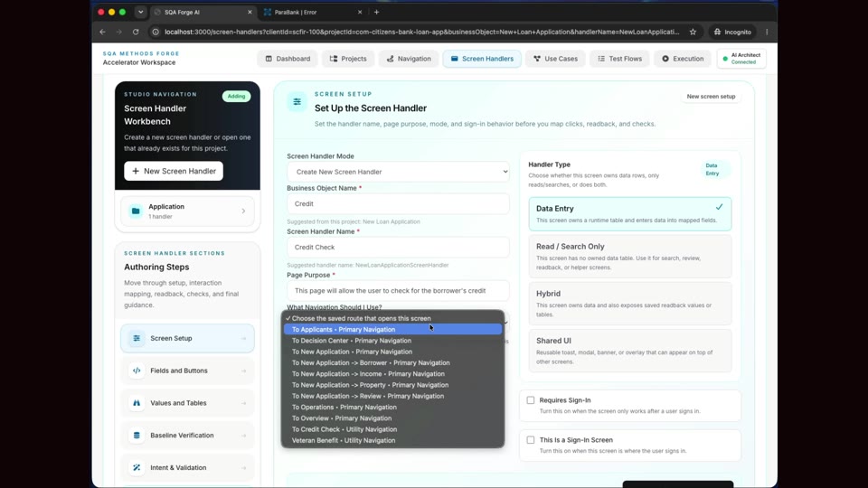Select the Hybrid handler type
Viewport: 868px width, 488px height.
point(630,304)
